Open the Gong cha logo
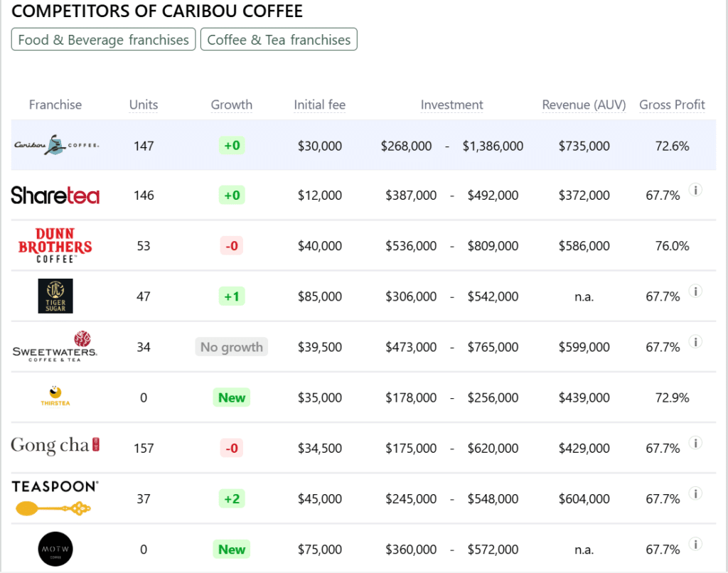 click(55, 445)
